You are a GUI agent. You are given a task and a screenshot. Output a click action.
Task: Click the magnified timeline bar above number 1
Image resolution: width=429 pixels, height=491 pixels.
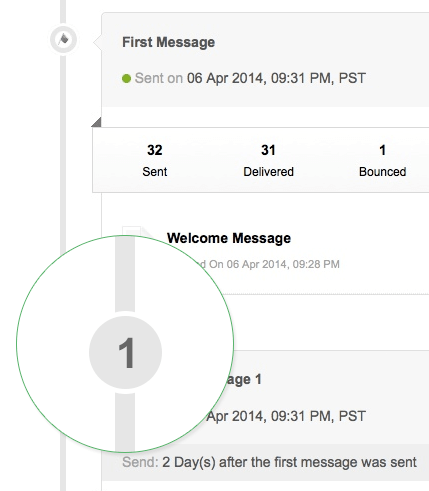point(125,274)
